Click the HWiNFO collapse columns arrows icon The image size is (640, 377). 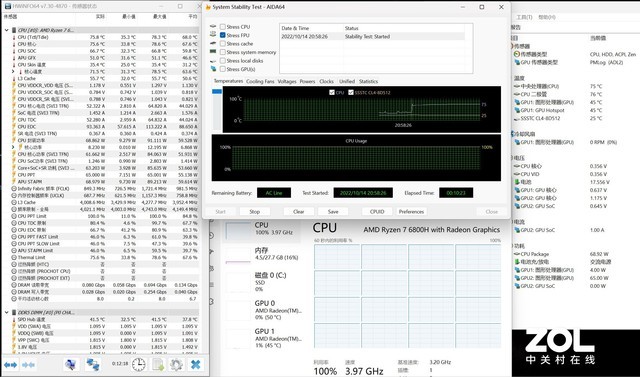pyautogui.click(x=29, y=364)
